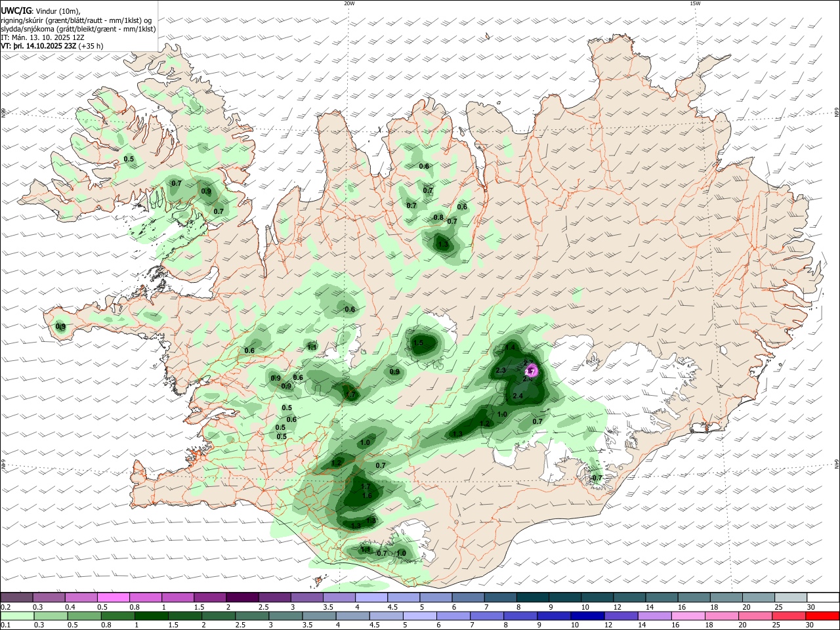Click the 'VT: þri. 14.10.2025 23Z' valid time
This screenshot has width=840, height=630.
click(x=39, y=47)
